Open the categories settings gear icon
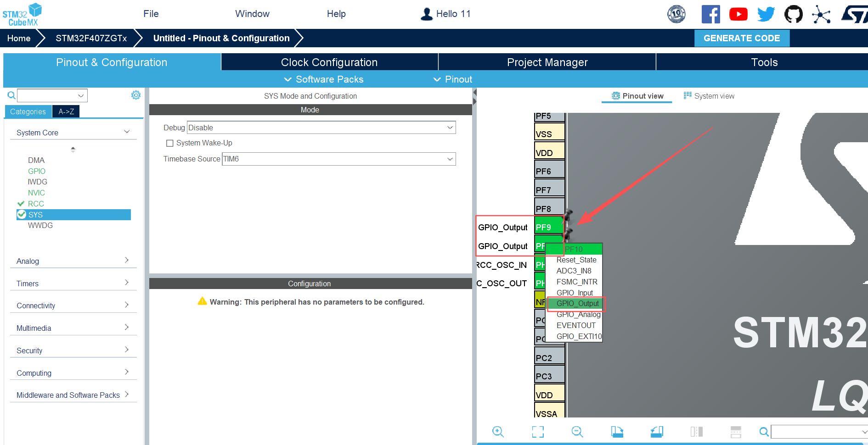This screenshot has width=868, height=445. 136,95
